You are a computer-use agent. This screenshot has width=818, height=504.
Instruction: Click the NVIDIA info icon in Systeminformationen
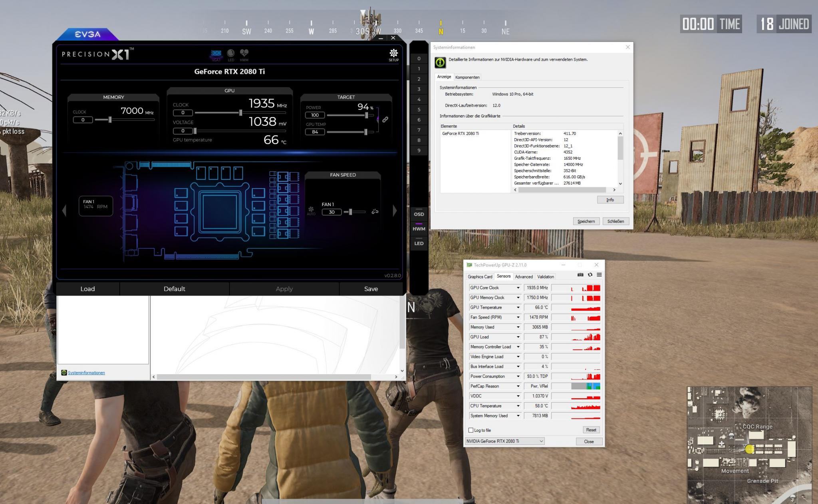440,62
